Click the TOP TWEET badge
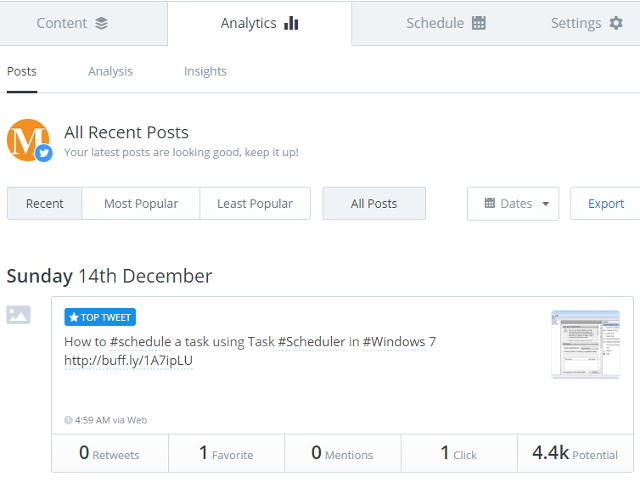 click(99, 317)
